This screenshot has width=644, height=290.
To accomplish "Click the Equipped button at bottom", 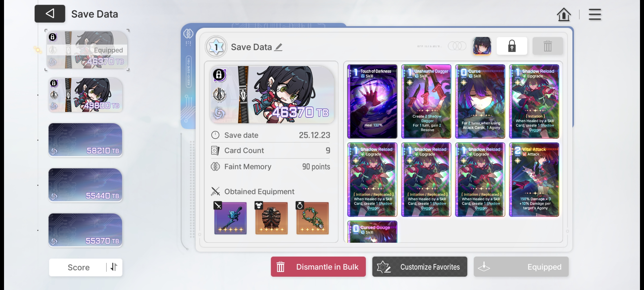I will [521, 267].
